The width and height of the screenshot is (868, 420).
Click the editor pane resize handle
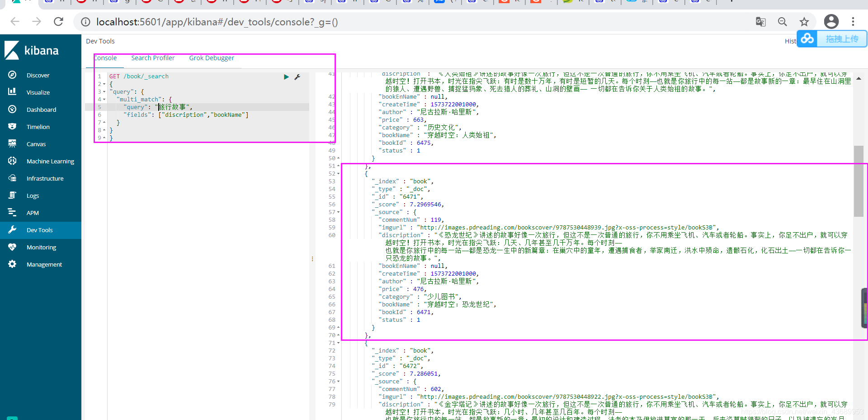pos(312,259)
